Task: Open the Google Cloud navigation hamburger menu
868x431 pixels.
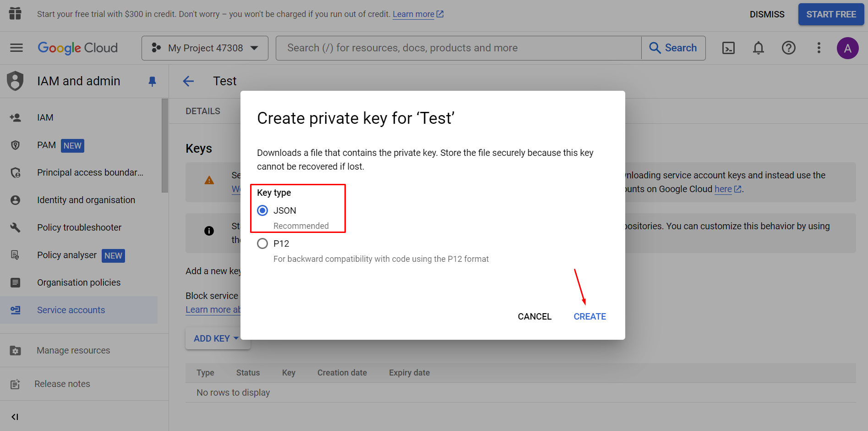Action: [16, 48]
